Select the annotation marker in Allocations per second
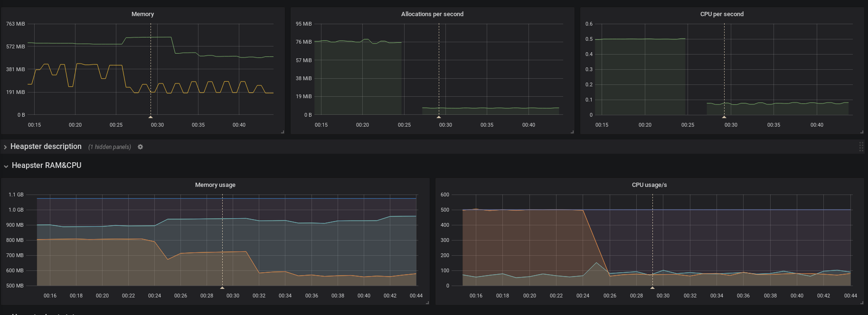Image resolution: width=868 pixels, height=315 pixels. tap(439, 117)
